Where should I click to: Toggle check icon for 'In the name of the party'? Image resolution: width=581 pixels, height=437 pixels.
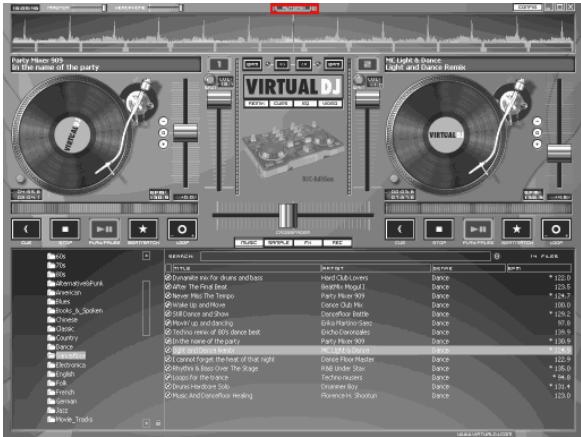pyautogui.click(x=168, y=341)
